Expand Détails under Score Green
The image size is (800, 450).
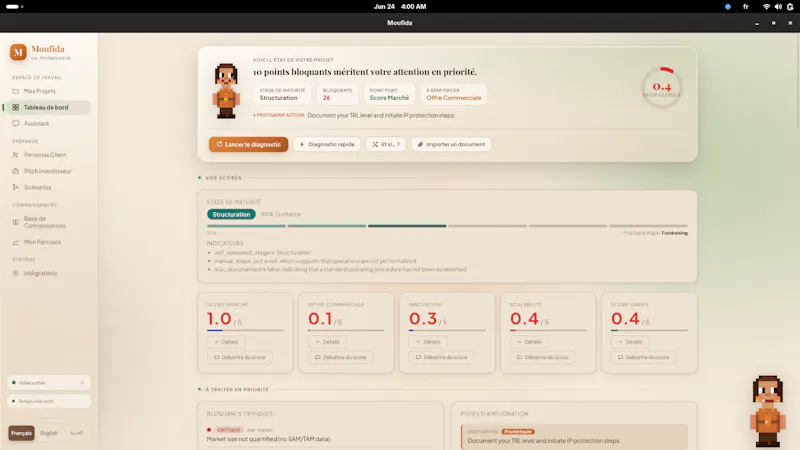tap(630, 342)
